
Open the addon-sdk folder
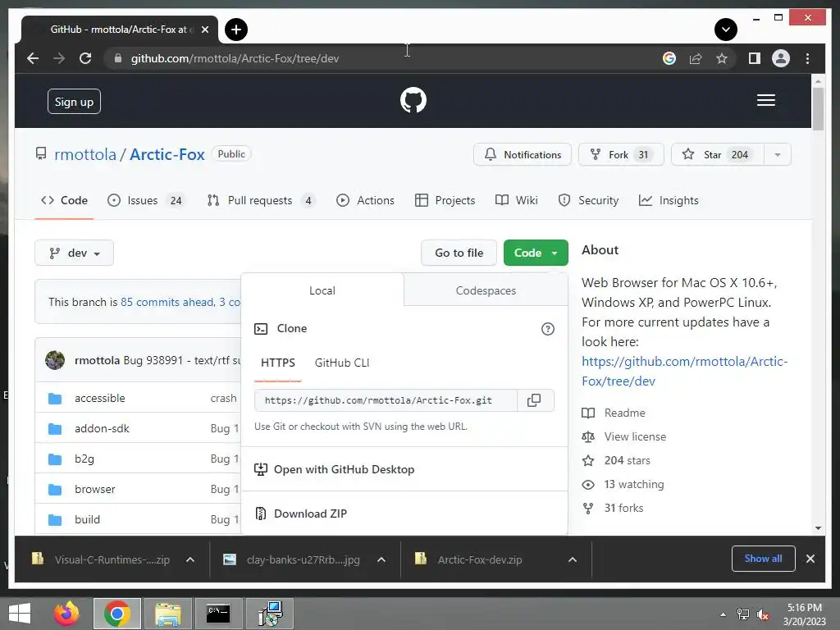point(102,428)
